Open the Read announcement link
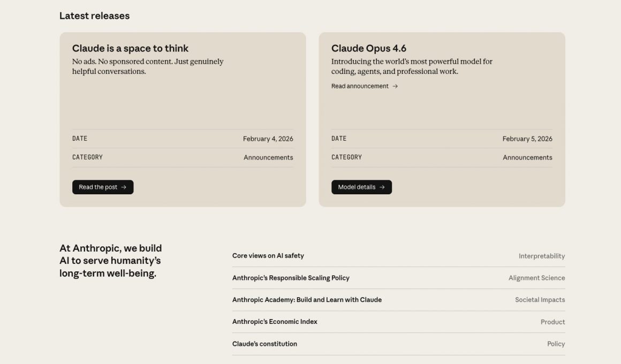This screenshot has width=621, height=364. click(360, 86)
